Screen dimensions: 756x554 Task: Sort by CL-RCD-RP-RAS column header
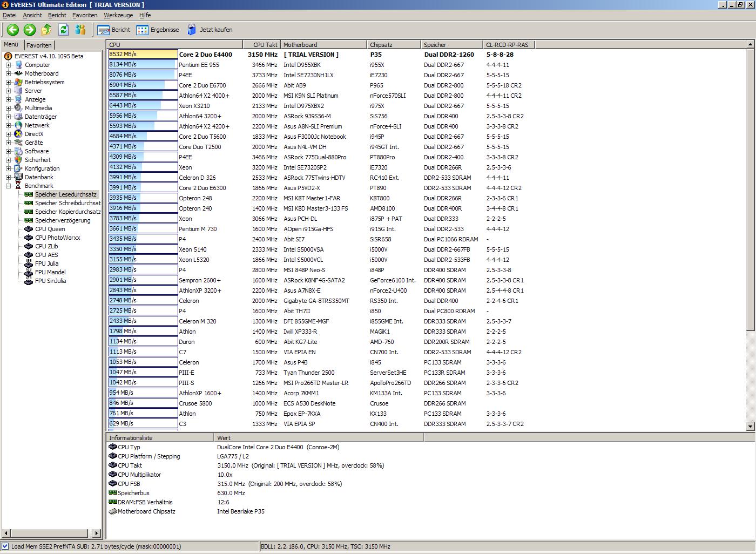(x=510, y=45)
